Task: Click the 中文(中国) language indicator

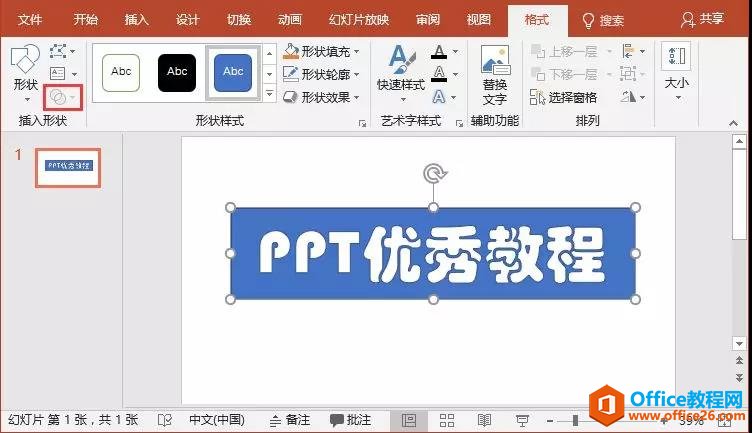Action: 217,421
